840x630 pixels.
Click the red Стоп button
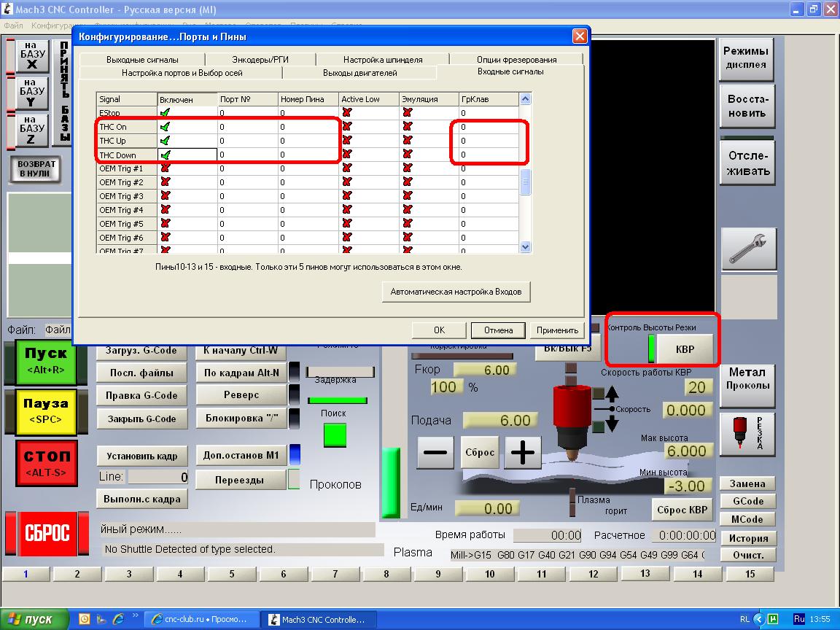[x=47, y=463]
